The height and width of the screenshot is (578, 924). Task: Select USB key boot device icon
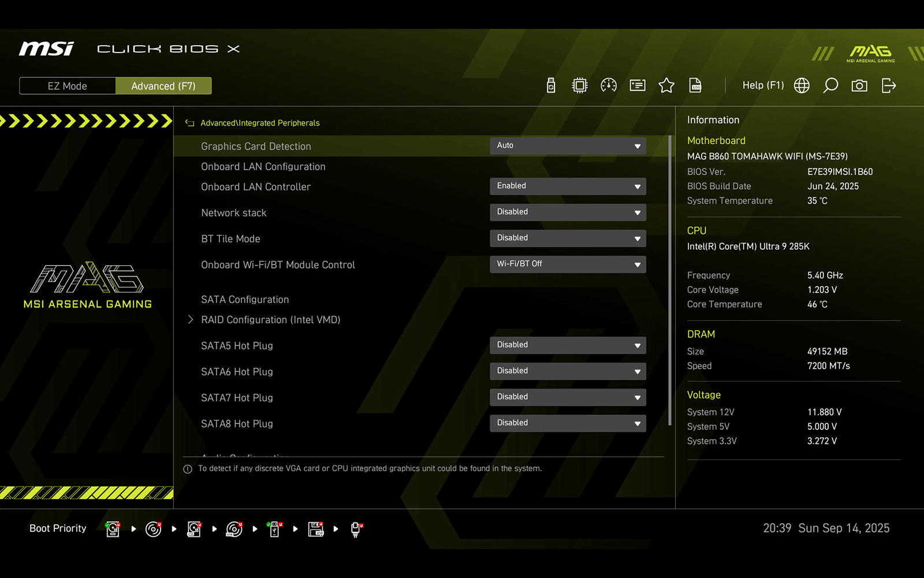click(x=275, y=529)
